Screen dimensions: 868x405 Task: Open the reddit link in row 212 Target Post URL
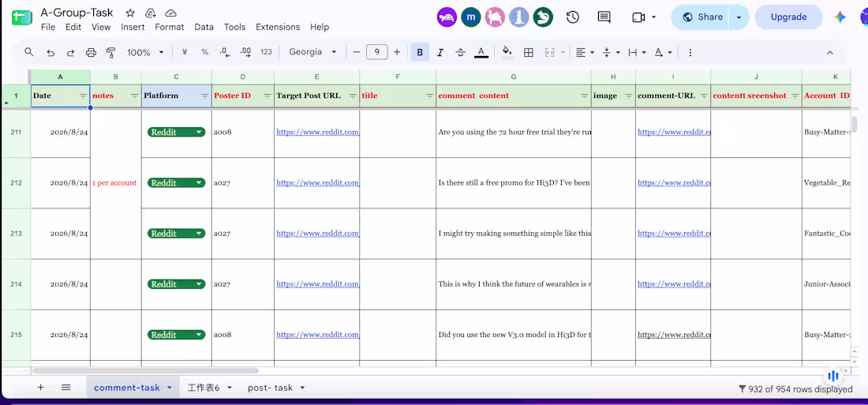318,183
